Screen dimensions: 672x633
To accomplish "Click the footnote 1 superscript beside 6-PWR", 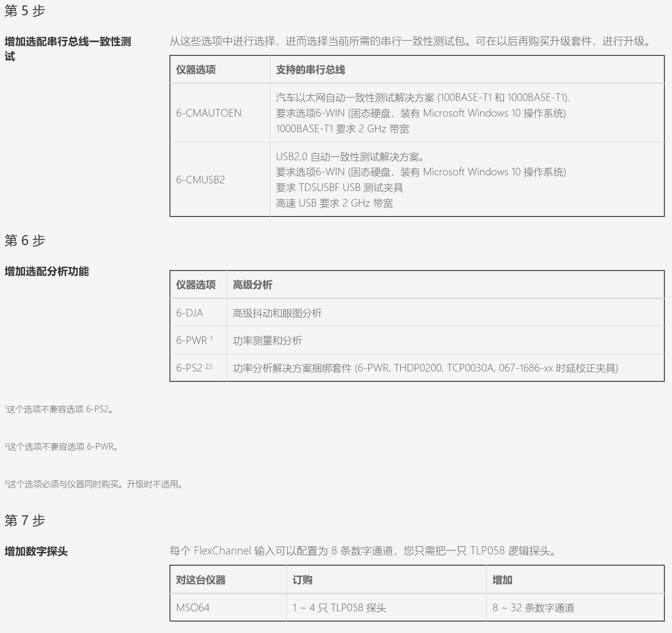I will point(211,338).
